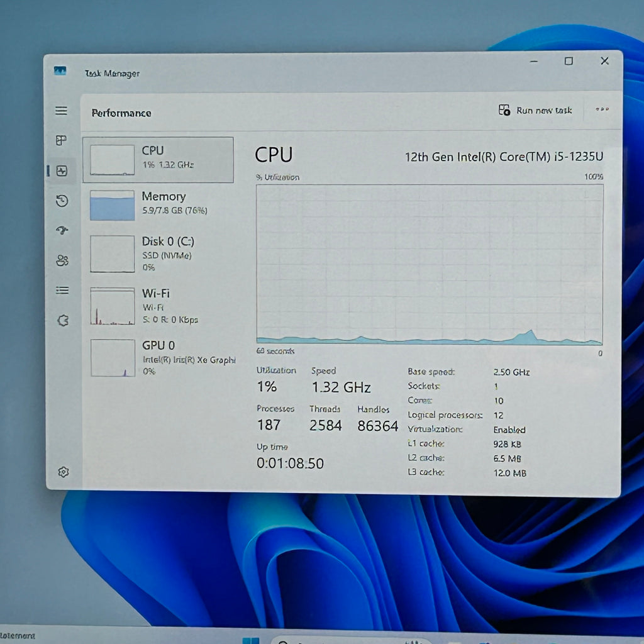
Task: Open the hamburger navigation menu
Action: [x=61, y=111]
